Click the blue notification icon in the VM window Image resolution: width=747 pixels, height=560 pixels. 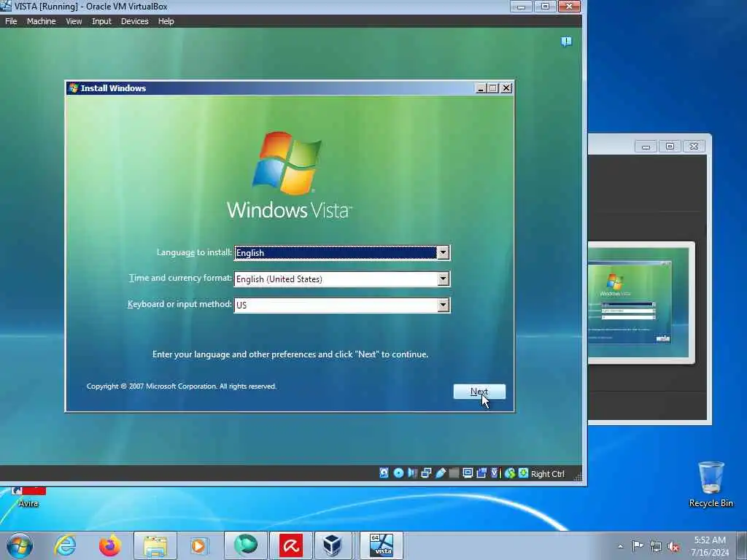[566, 42]
